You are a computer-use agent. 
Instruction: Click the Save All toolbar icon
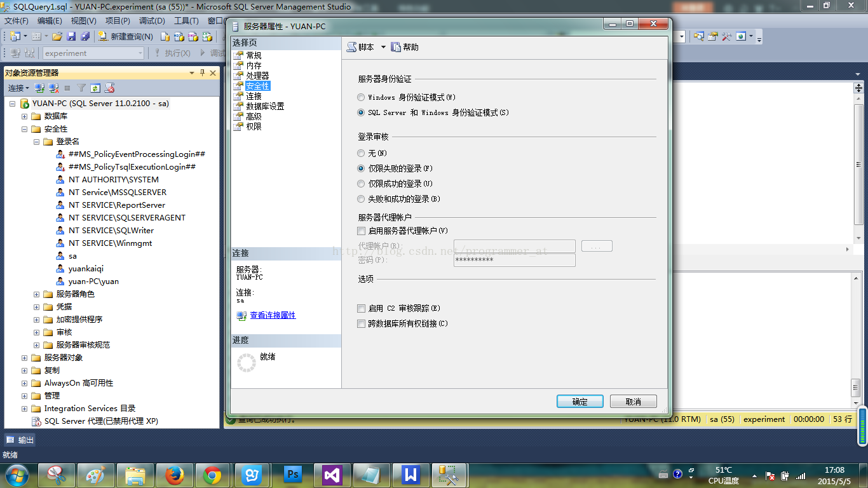coord(85,37)
